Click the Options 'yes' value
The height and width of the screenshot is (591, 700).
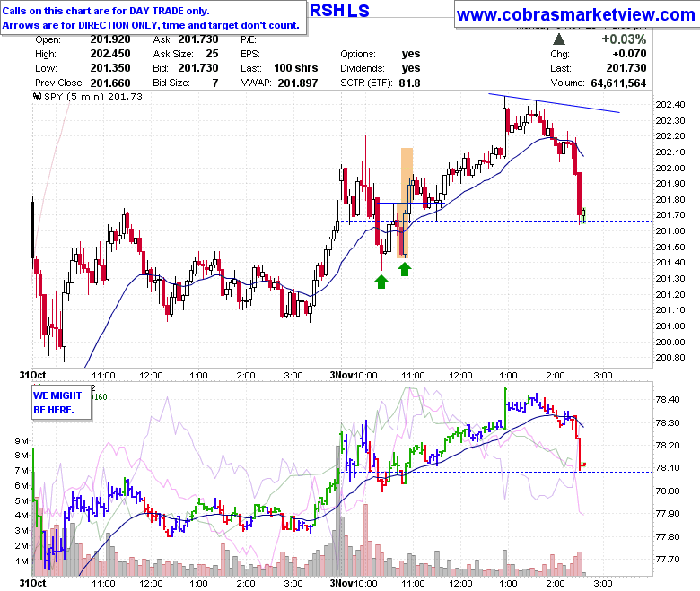coord(411,54)
